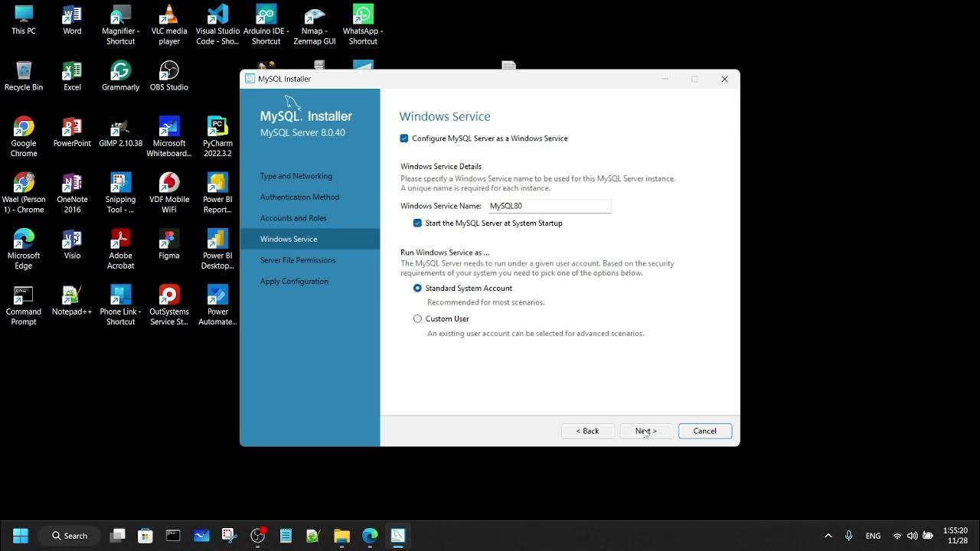Select the Magnifier shortcut icon
Image resolution: width=980 pixels, height=551 pixels.
[120, 24]
